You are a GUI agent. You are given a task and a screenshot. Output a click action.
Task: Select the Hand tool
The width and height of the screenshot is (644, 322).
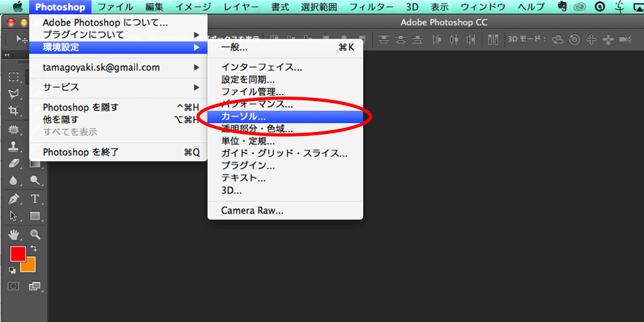[14, 234]
